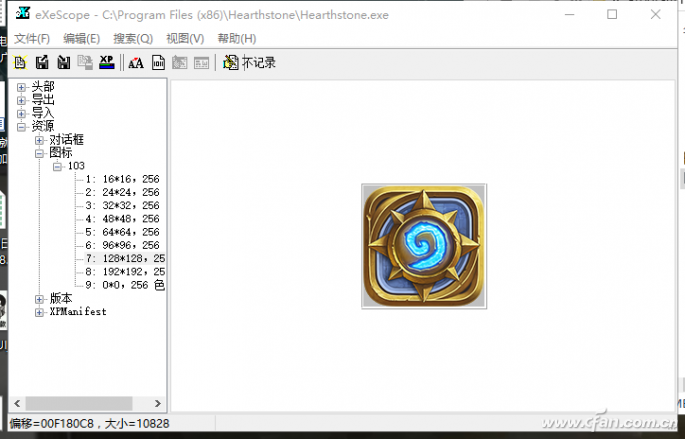Select the 导入 tree label
Viewport: 685px width, 439px height.
(x=43, y=113)
